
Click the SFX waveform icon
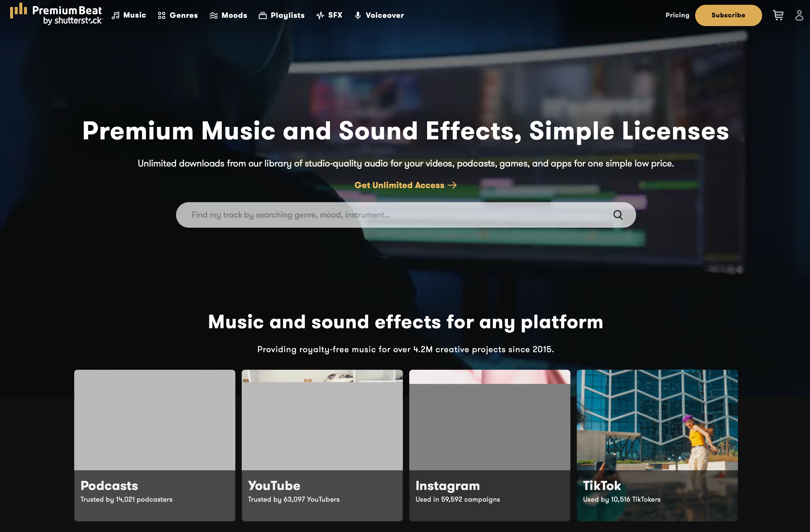click(320, 15)
